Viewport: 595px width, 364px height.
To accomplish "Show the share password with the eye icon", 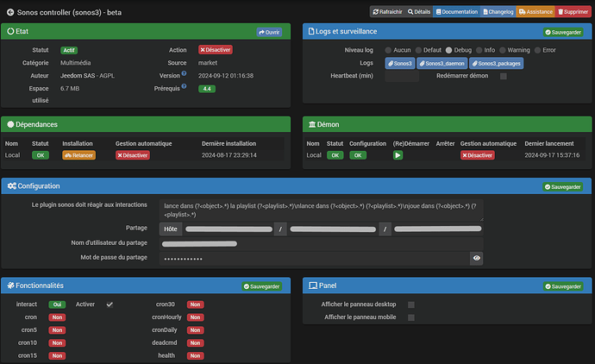I will [477, 259].
